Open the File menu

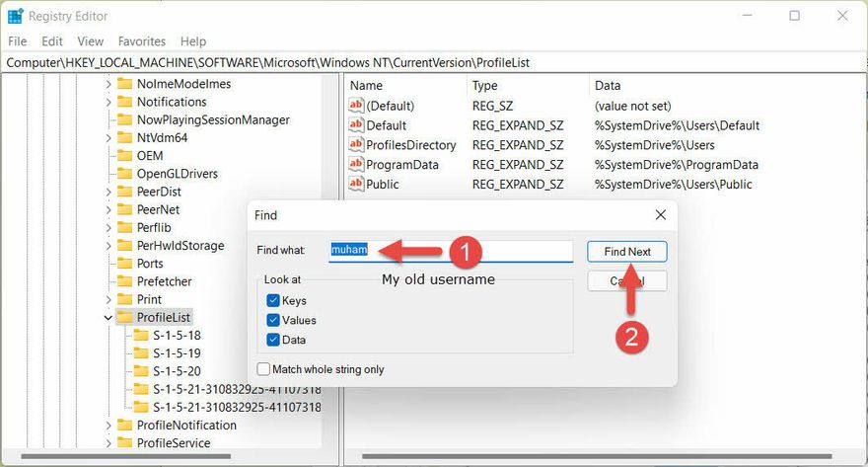(17, 41)
